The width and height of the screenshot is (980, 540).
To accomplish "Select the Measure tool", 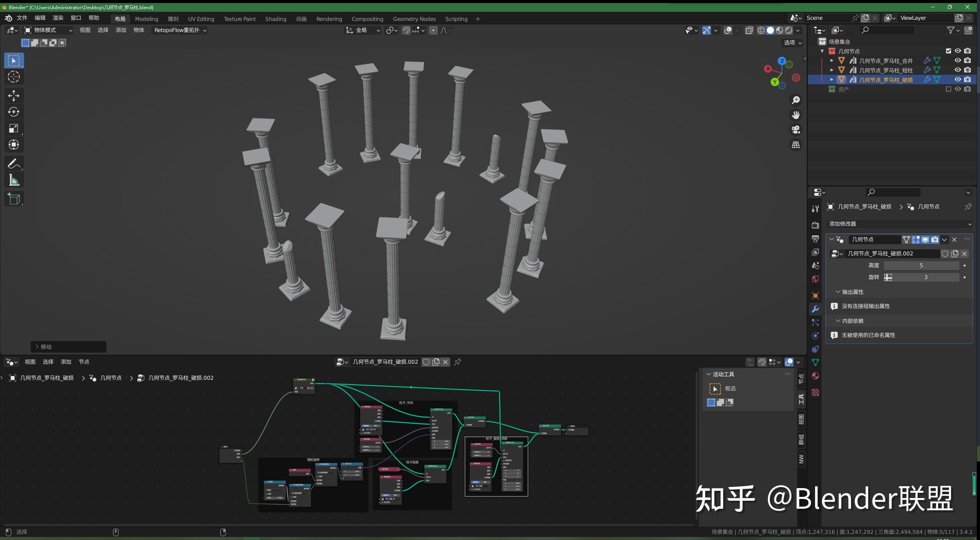I will pyautogui.click(x=14, y=180).
